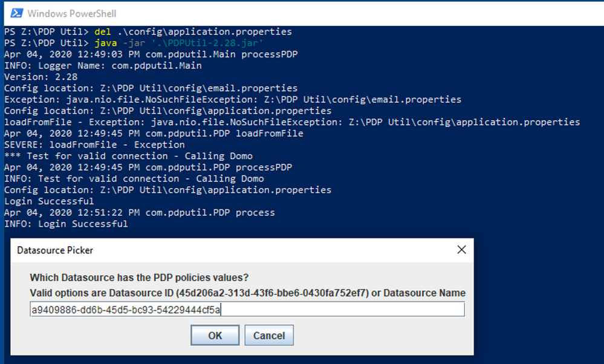This screenshot has height=364, width=604.
Task: Click the 'SEVERE: loadFromFile - Exception' line
Action: pos(94,145)
